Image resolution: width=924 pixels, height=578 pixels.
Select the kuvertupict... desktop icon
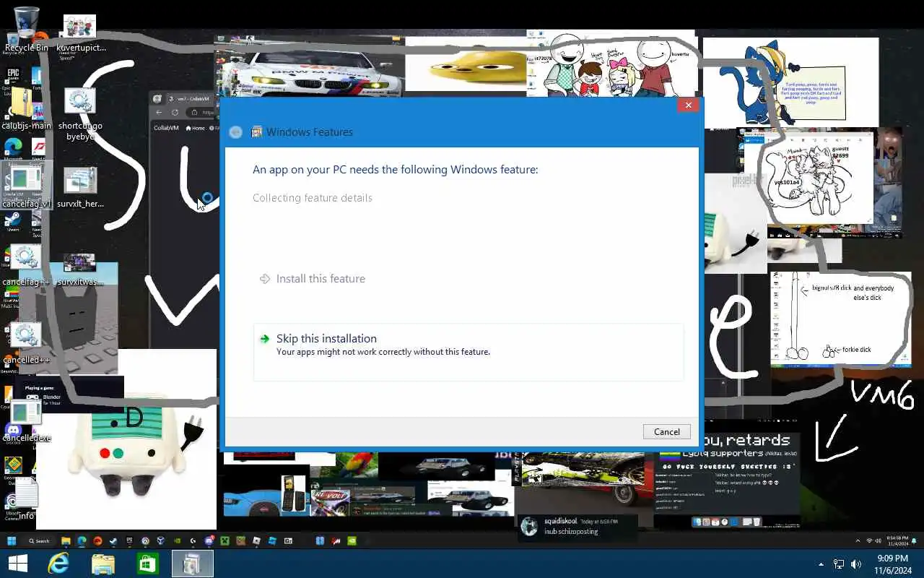(80, 33)
